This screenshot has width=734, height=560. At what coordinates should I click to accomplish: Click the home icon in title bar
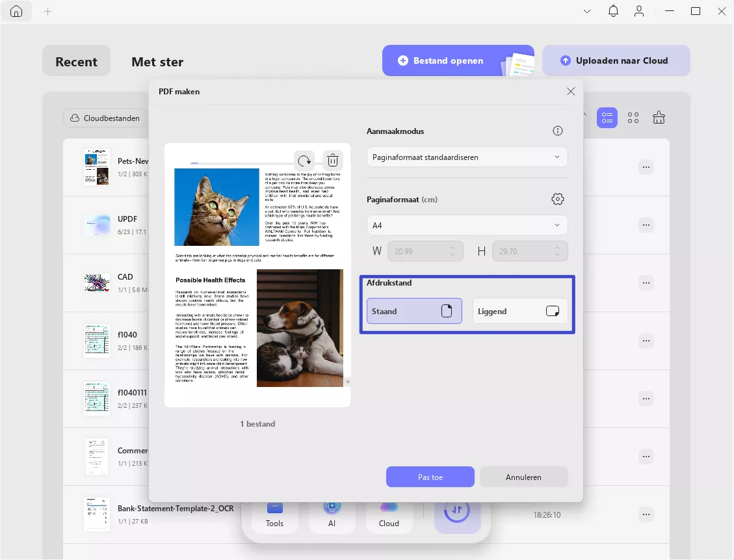16,11
